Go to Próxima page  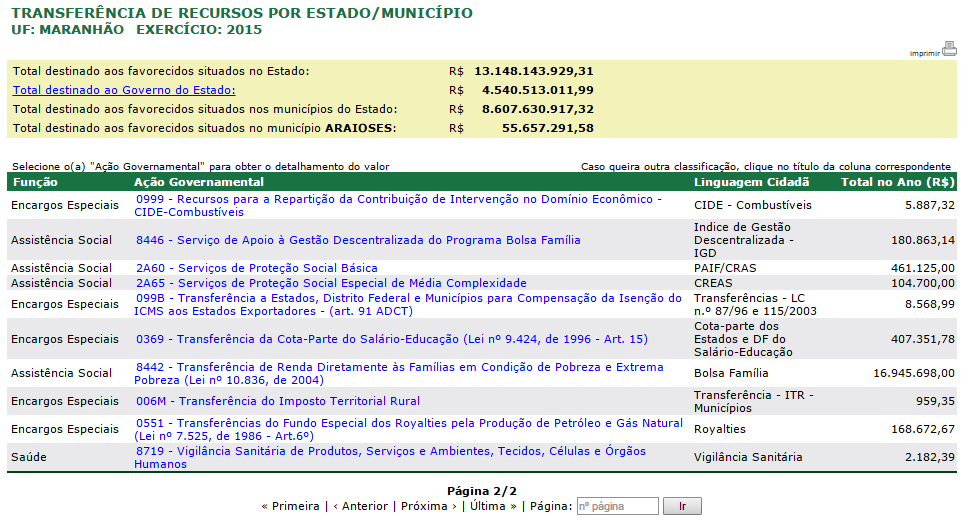pyautogui.click(x=429, y=506)
